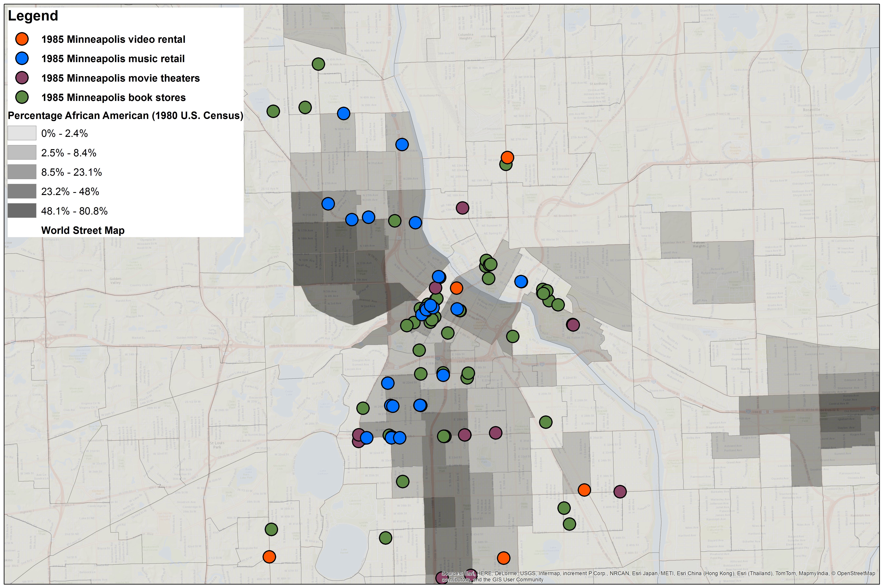
Task: Click '1985 Minneapolis music retail' legend label
Action: pos(113,59)
